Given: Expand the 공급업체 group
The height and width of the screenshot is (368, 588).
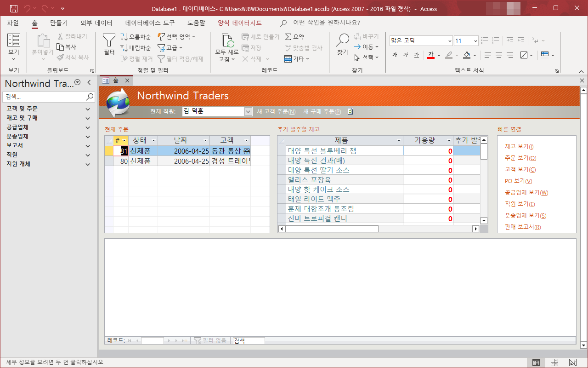Looking at the screenshot, I should click(88, 127).
